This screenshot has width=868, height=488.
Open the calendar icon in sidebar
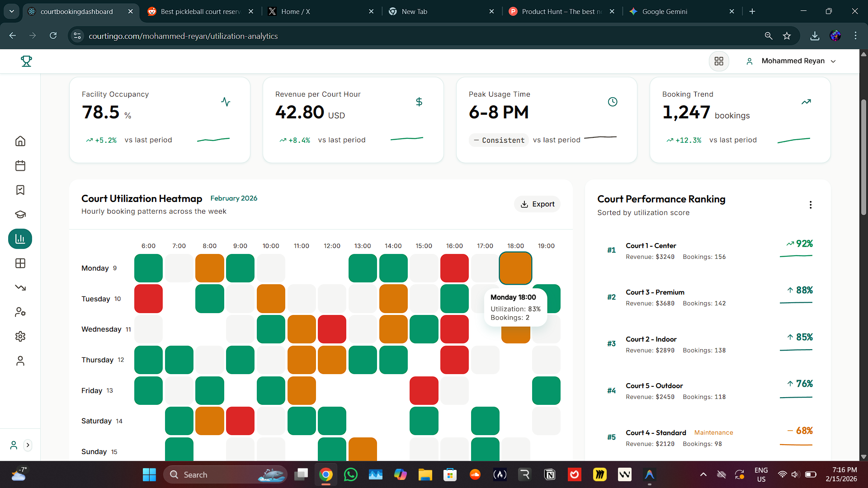click(20, 165)
